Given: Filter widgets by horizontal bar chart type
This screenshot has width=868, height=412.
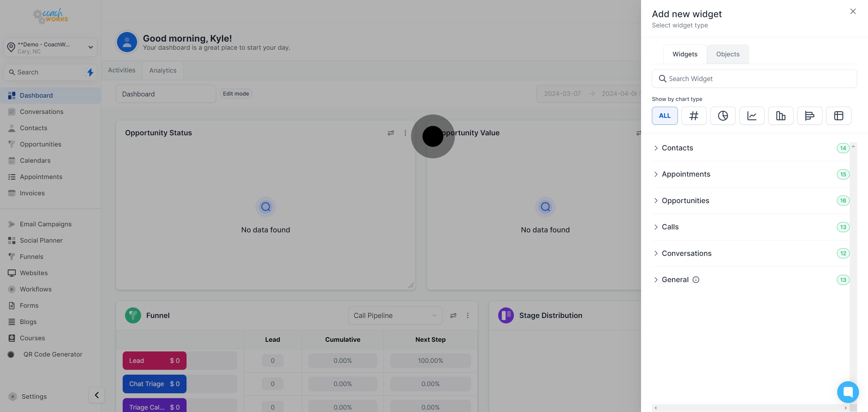Looking at the screenshot, I should 809,115.
